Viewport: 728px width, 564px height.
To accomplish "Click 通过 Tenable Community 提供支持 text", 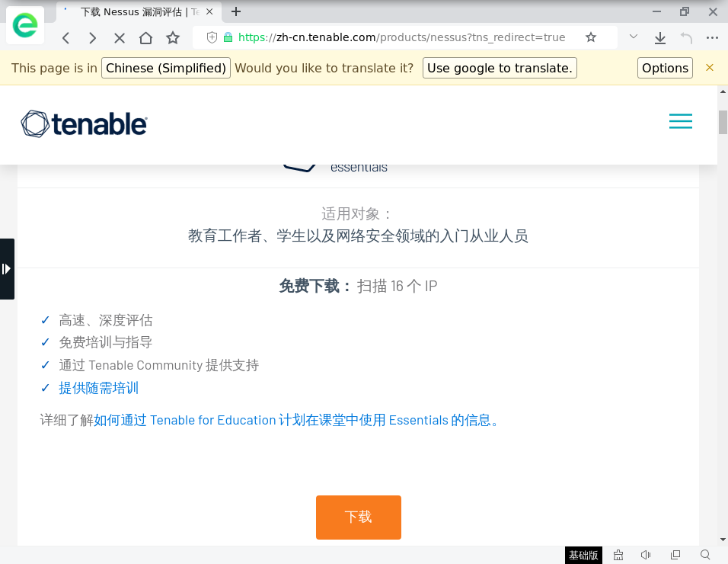I will click(159, 365).
